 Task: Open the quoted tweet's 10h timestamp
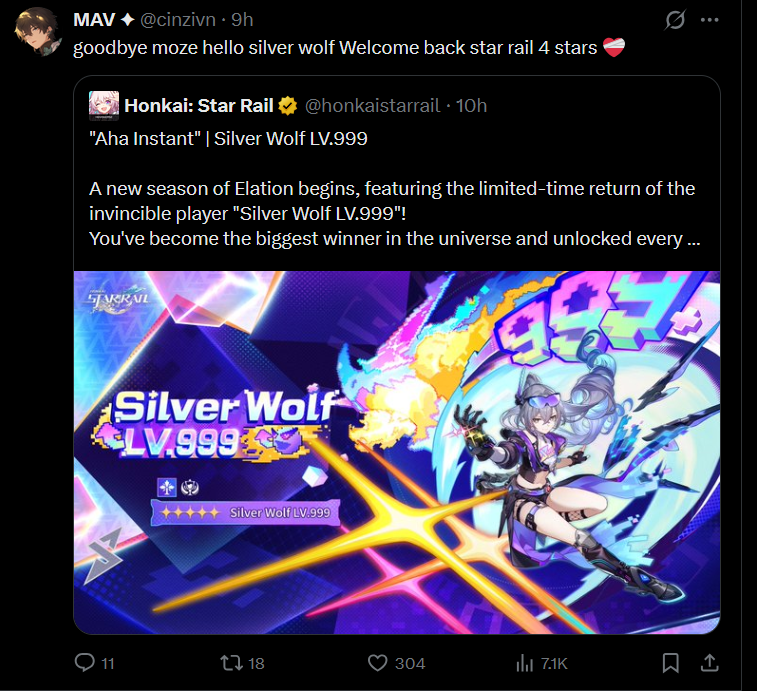click(x=471, y=105)
